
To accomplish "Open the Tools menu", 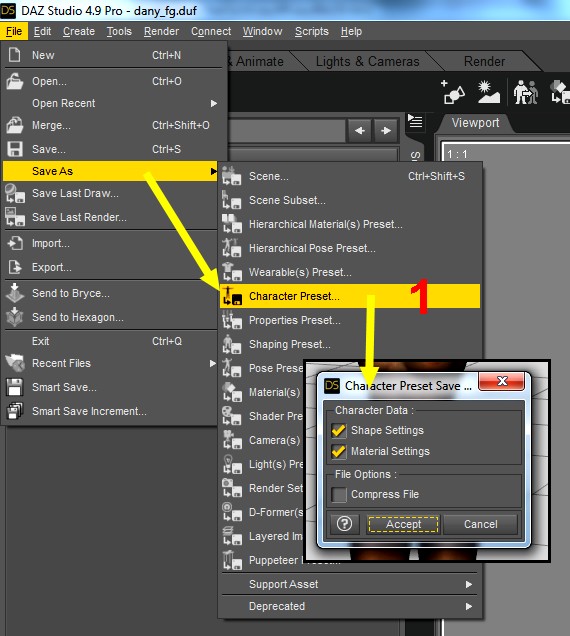I will 119,31.
